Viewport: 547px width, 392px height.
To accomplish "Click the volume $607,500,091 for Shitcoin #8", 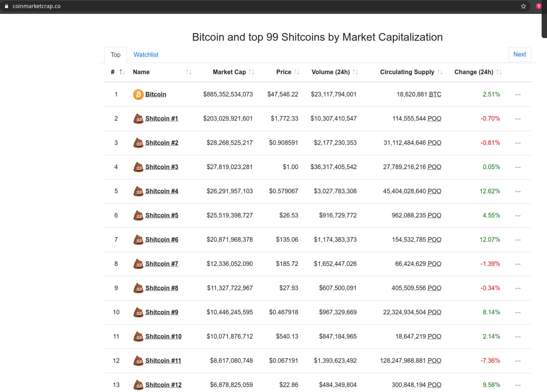I will [338, 288].
